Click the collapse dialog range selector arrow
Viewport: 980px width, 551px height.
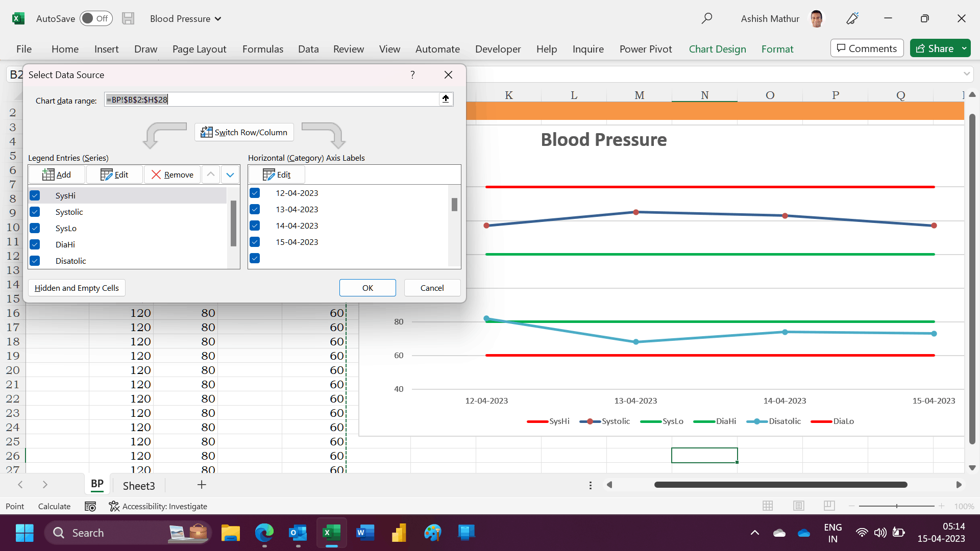446,99
